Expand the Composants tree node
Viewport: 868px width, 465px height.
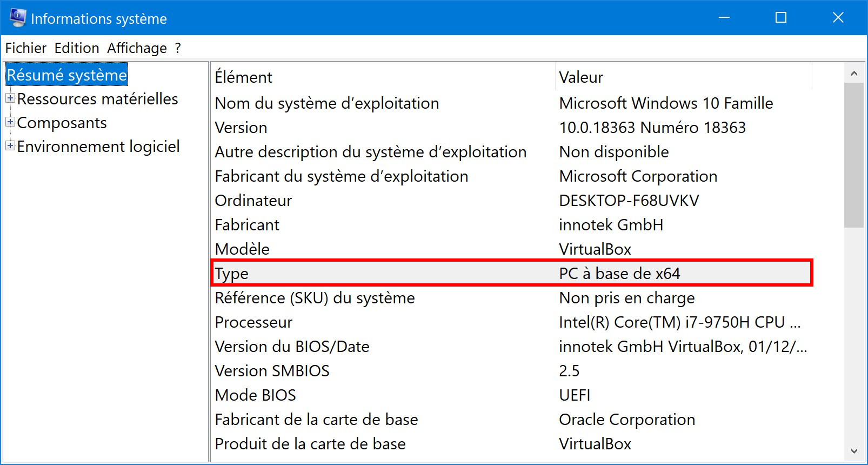coord(10,122)
